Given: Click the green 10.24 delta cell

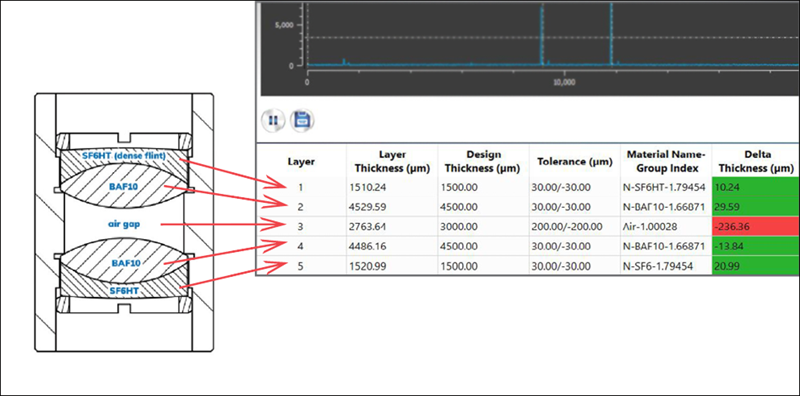Looking at the screenshot, I should point(756,187).
